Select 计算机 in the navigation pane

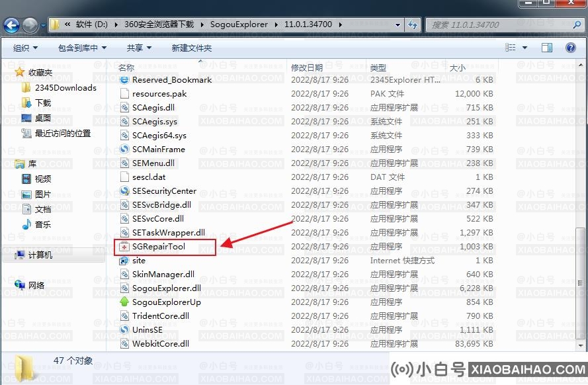[40, 255]
